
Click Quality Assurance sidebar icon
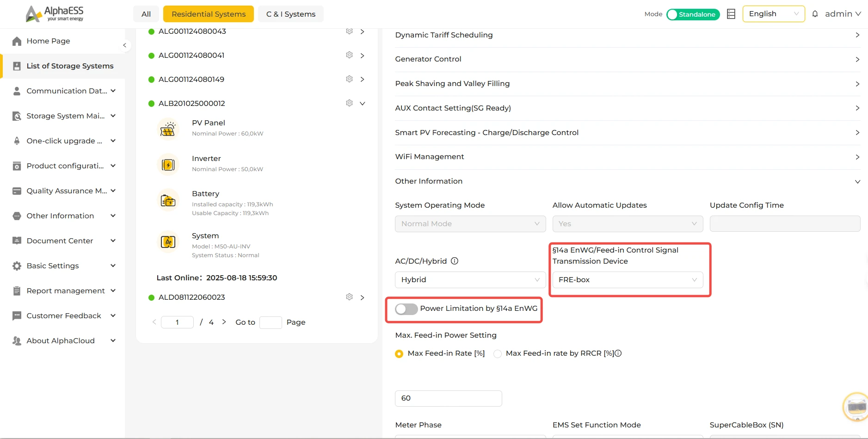[17, 191]
